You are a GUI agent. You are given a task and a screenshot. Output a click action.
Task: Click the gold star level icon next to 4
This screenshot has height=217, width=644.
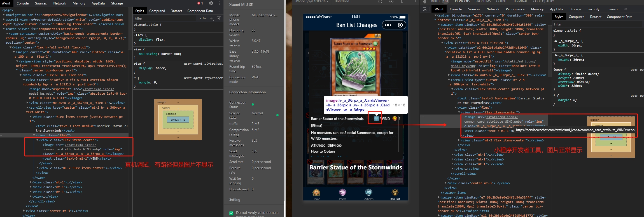click(x=395, y=118)
